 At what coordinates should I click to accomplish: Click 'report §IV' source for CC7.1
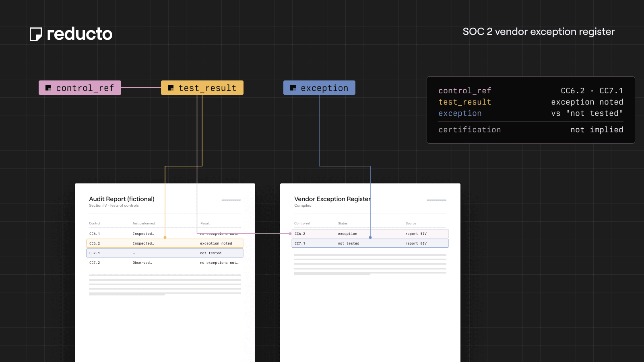416,243
